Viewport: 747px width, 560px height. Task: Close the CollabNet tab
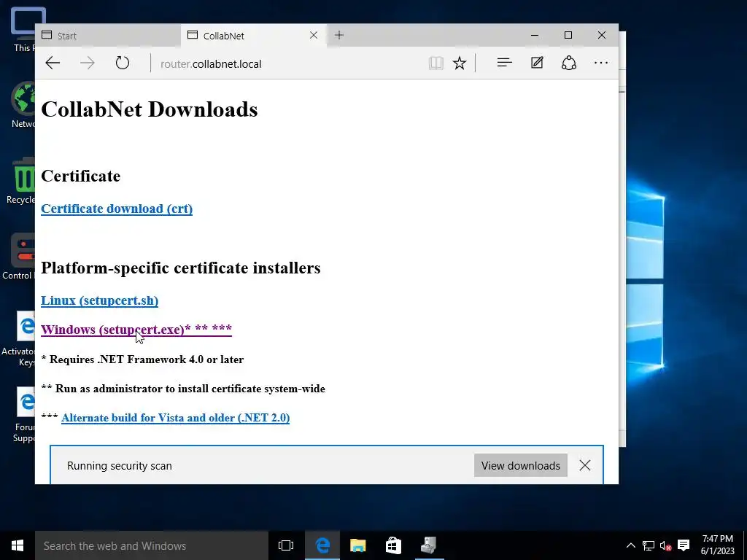314,35
